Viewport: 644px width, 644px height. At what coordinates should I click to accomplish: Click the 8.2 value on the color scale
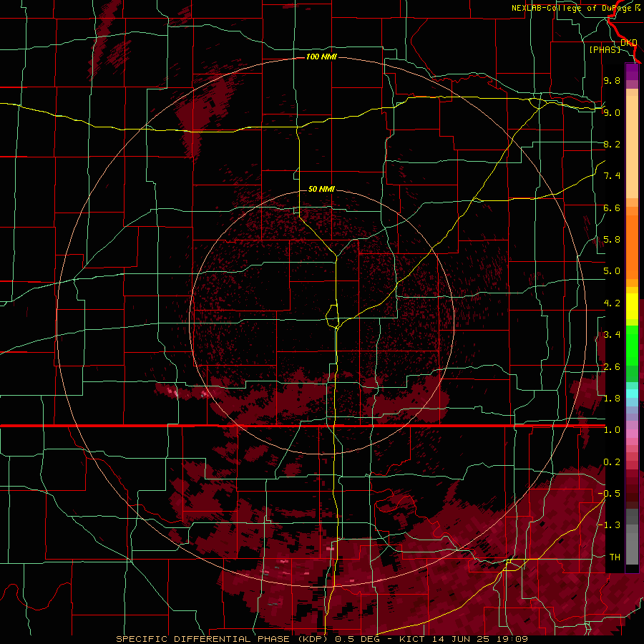[x=612, y=144]
